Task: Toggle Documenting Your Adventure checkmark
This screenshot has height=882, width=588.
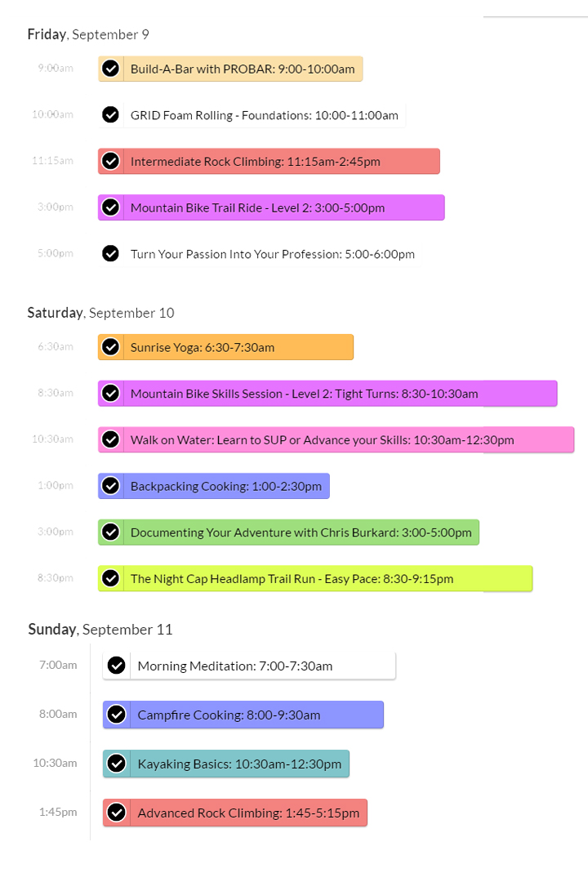Action: click(x=111, y=532)
